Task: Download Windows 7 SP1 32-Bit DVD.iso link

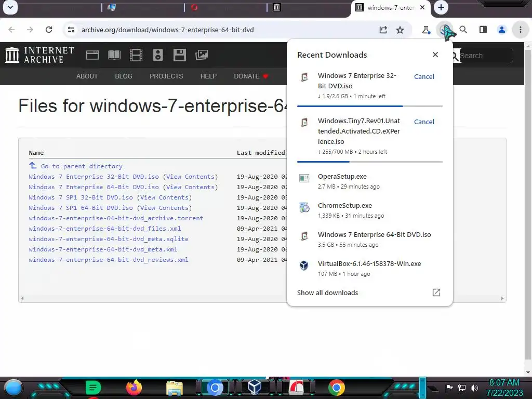Action: pyautogui.click(x=81, y=197)
